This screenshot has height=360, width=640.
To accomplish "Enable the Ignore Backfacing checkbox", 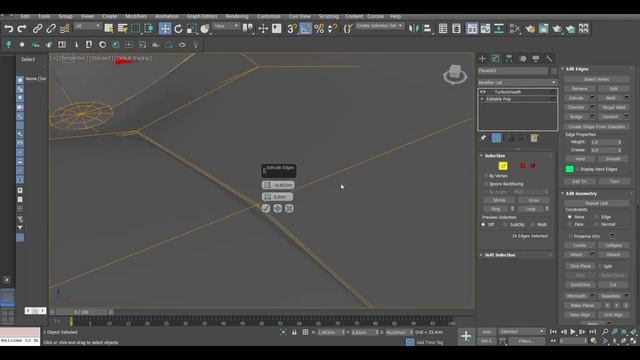I will pyautogui.click(x=486, y=184).
